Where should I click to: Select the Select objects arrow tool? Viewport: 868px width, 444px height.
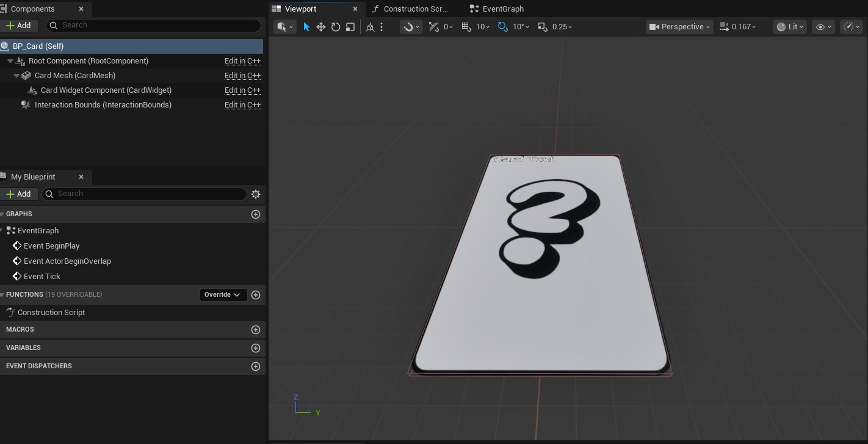point(306,27)
